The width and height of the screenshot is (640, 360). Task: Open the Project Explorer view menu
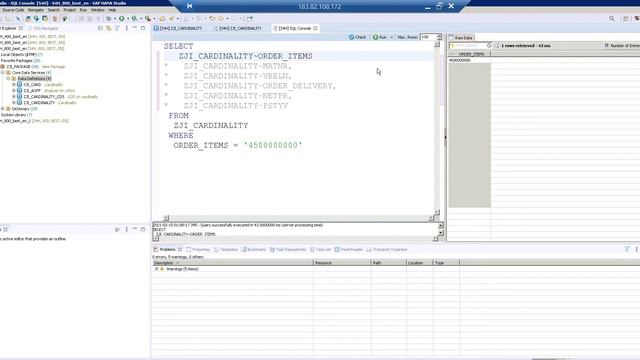pos(126,28)
